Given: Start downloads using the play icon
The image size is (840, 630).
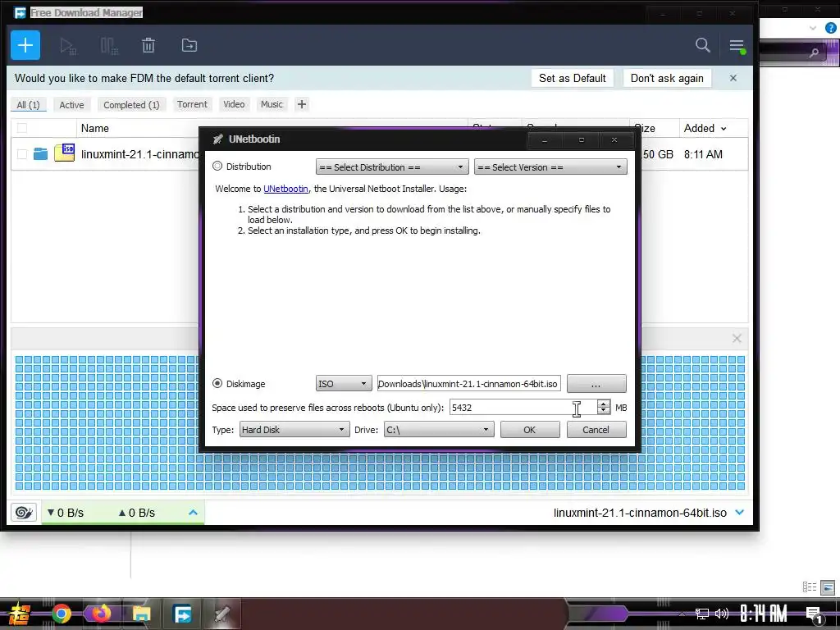Looking at the screenshot, I should [68, 46].
